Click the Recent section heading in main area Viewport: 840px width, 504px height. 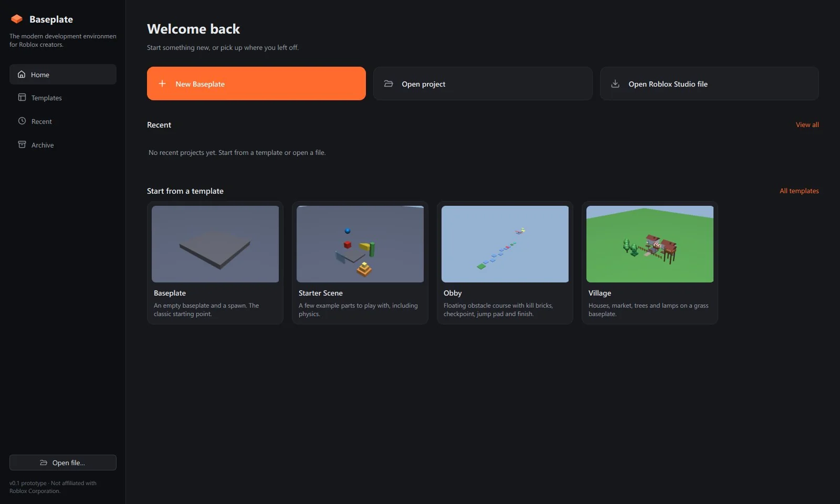[159, 125]
